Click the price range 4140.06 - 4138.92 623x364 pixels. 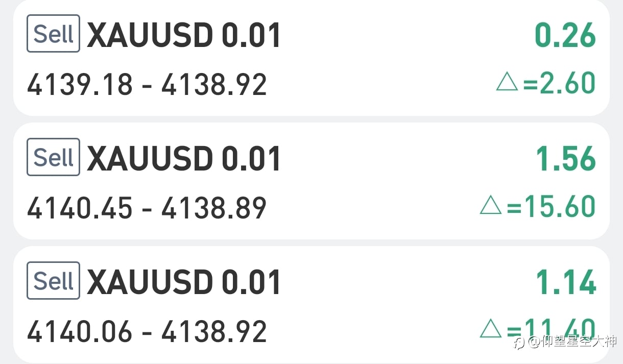(x=147, y=331)
